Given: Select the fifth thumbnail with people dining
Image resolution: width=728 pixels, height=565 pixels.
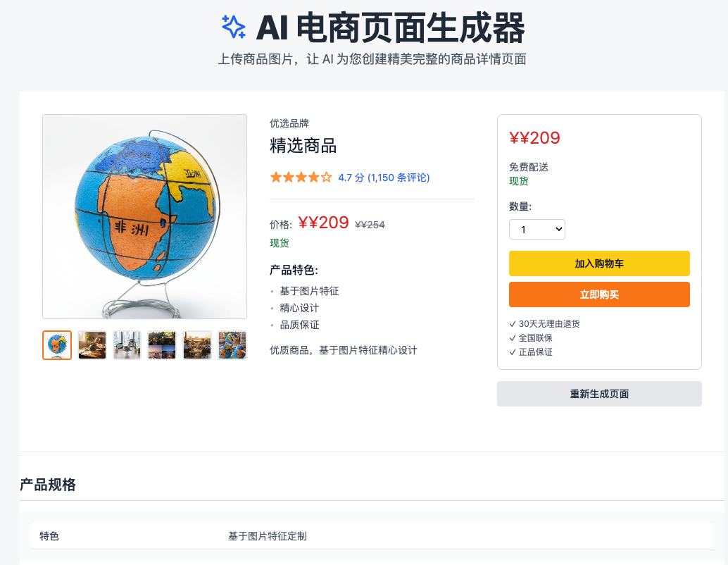Looking at the screenshot, I should (x=197, y=345).
